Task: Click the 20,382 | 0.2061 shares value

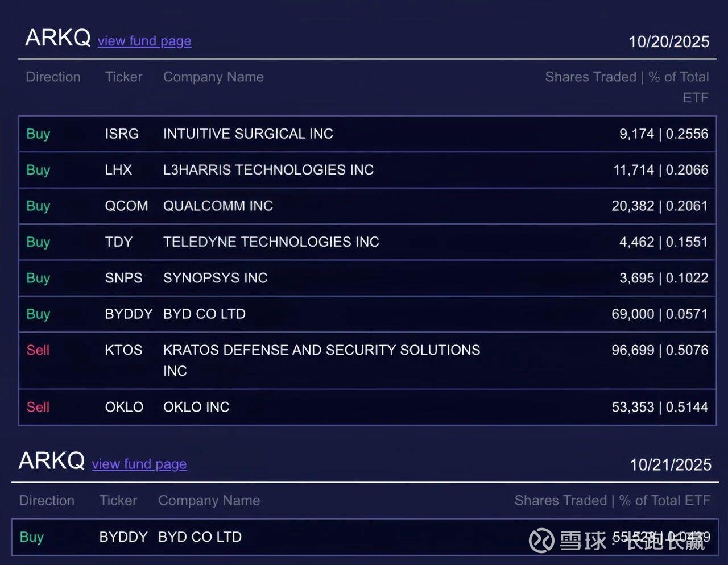Action: (x=660, y=206)
